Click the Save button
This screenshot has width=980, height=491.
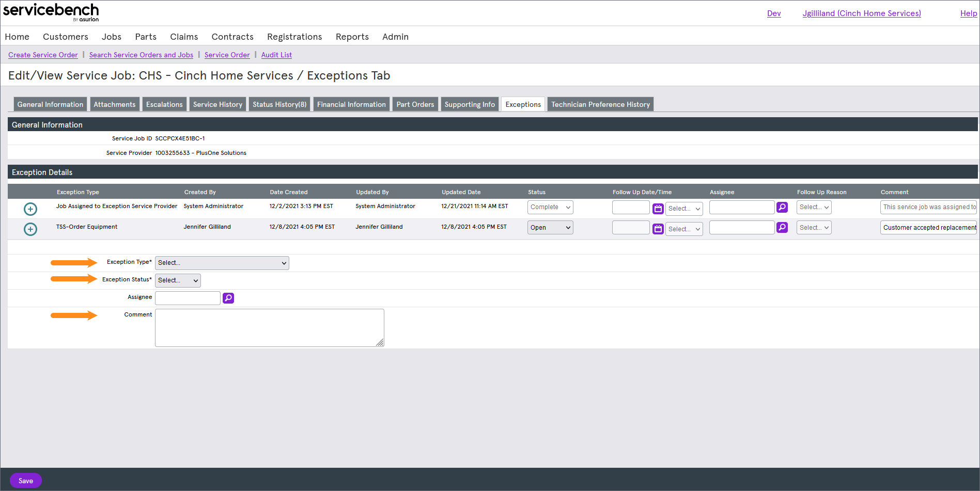click(26, 481)
